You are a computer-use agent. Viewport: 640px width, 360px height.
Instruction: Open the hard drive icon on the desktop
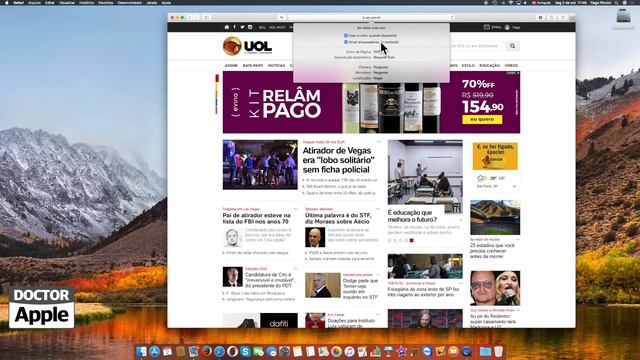point(623,16)
